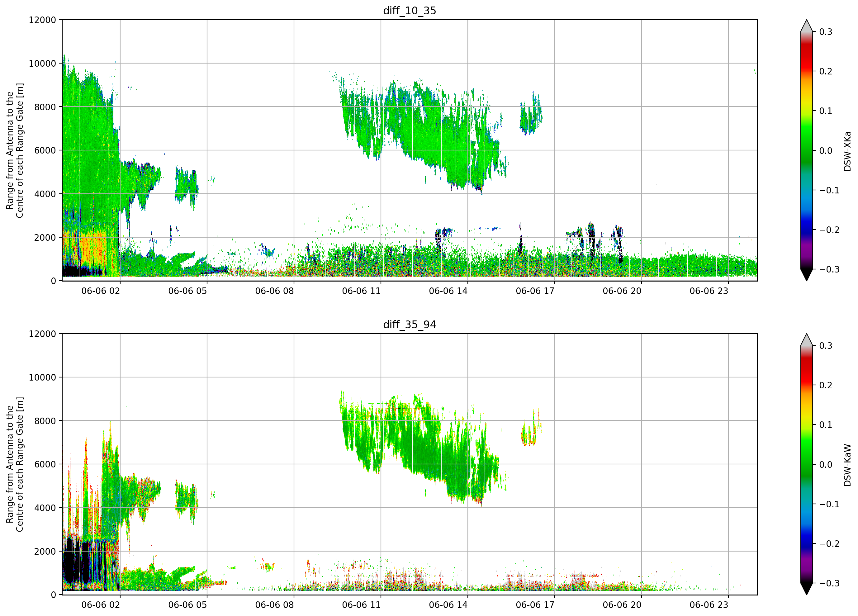The height and width of the screenshot is (616, 858).
Task: Click the 12000 y-tick on diff_35_94 plot
Action: 42,334
